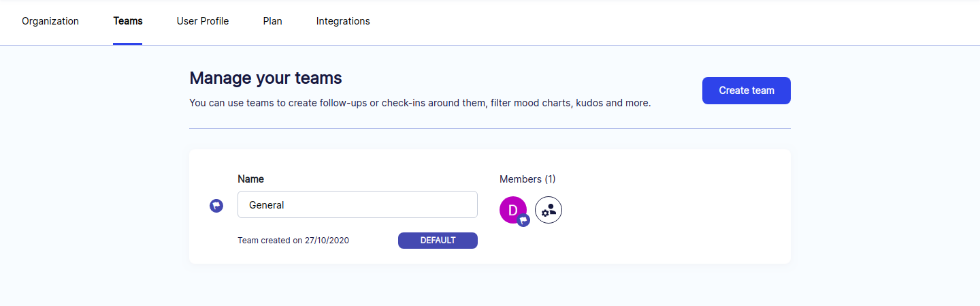Viewport: 980px width, 306px height.
Task: Focus the Name field containing General
Action: [x=357, y=204]
